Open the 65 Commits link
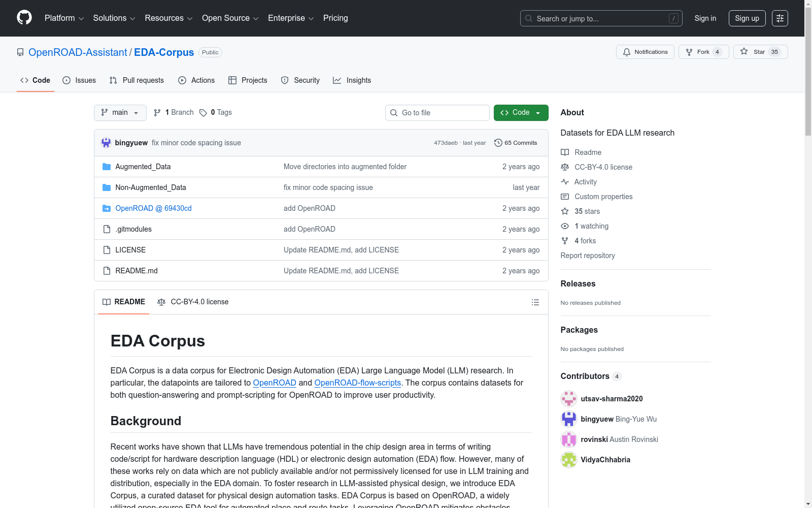 516,143
